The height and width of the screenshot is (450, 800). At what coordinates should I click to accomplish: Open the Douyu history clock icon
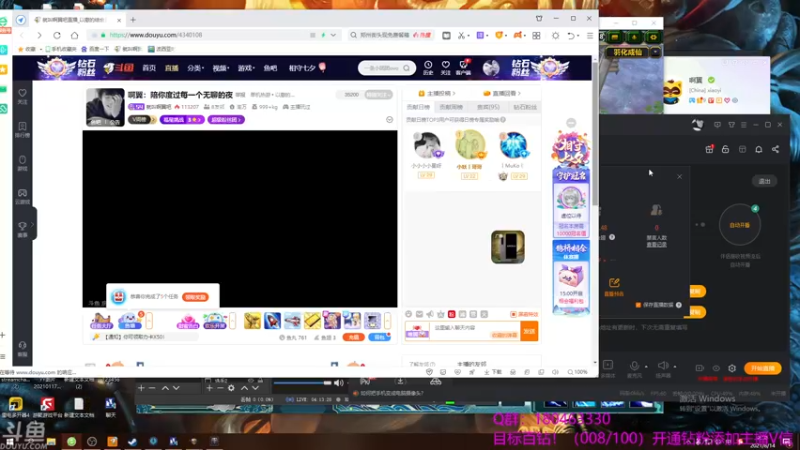click(x=428, y=67)
